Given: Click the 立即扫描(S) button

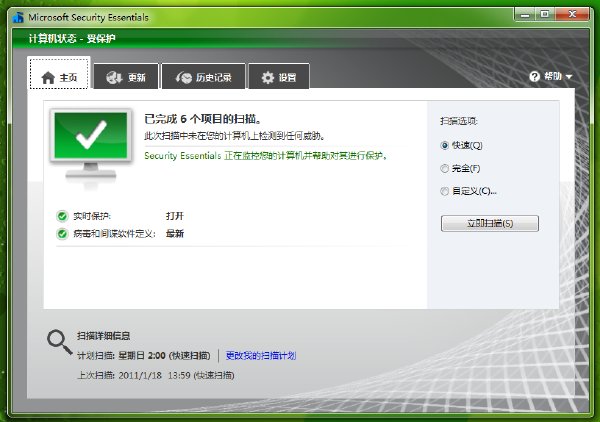Looking at the screenshot, I should (x=490, y=223).
